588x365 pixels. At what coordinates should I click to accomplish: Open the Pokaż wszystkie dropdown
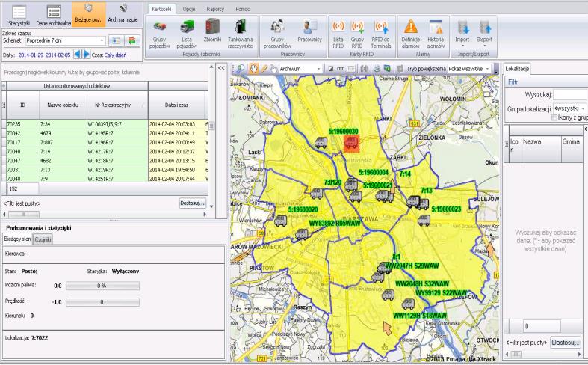coord(487,69)
